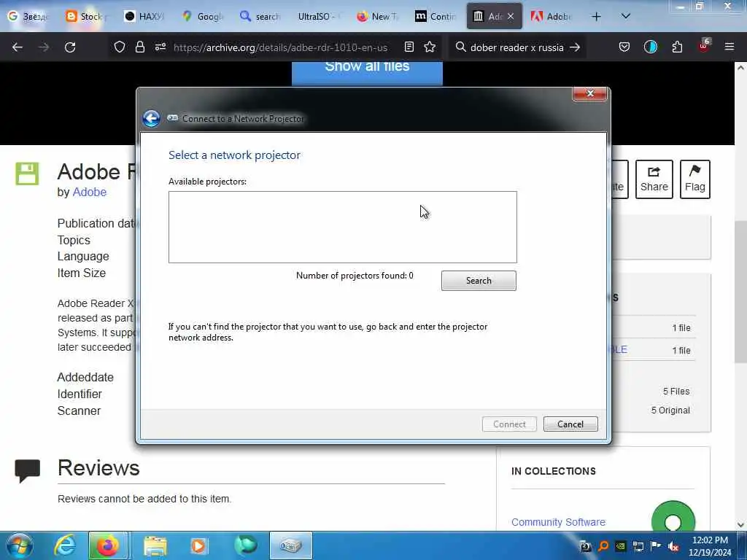The width and height of the screenshot is (747, 560).
Task: Click the NVIDIA tray icon
Action: click(620, 547)
